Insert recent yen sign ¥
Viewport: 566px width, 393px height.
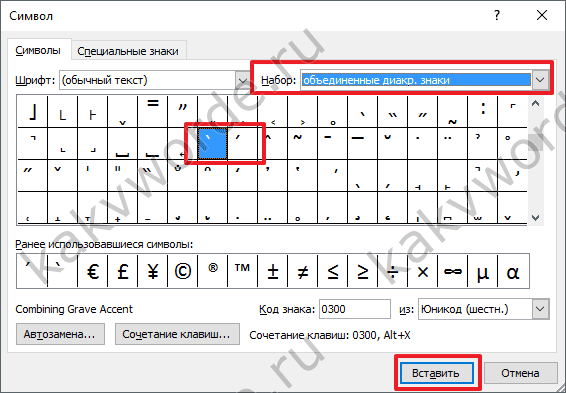153,271
